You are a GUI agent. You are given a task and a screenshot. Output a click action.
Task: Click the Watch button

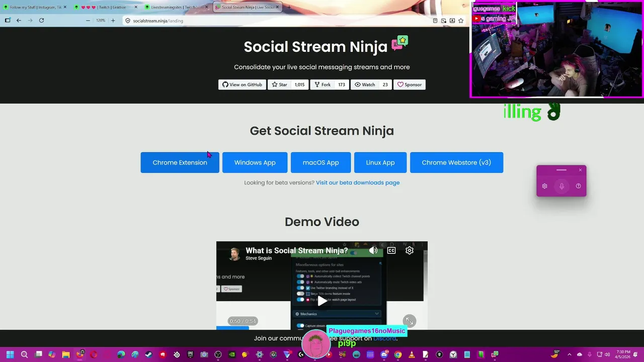(x=365, y=84)
